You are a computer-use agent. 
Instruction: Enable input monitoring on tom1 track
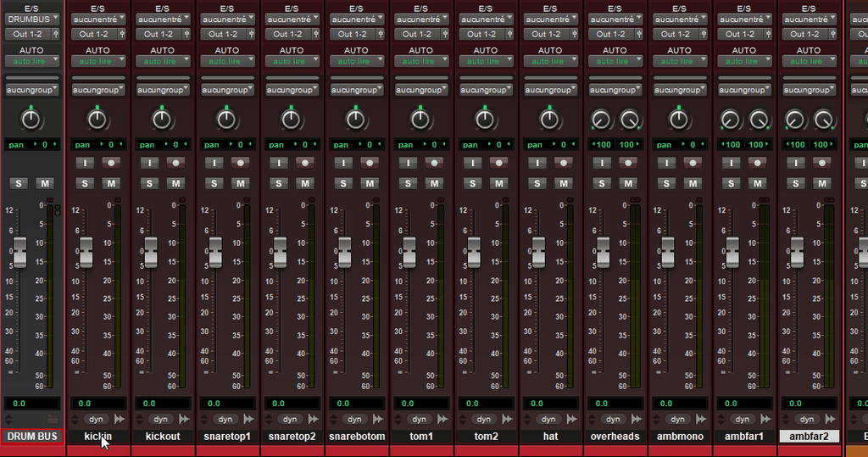408,163
